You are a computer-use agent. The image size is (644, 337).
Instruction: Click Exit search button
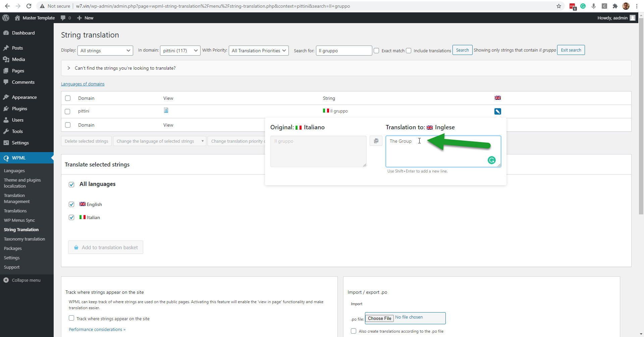point(571,50)
